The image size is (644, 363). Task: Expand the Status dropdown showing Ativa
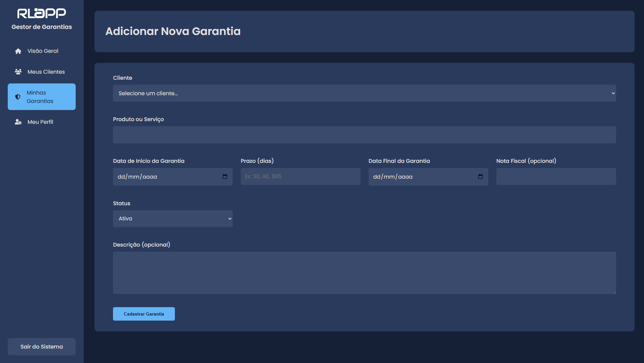tap(173, 219)
